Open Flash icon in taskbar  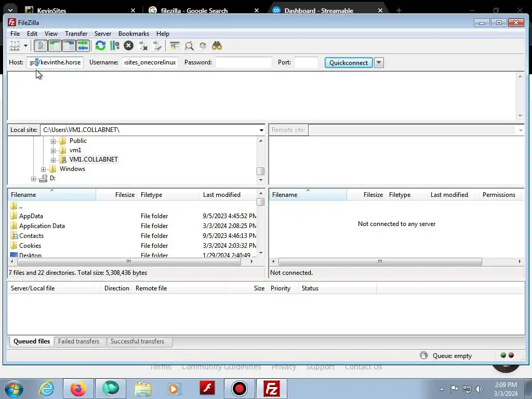[x=207, y=388]
